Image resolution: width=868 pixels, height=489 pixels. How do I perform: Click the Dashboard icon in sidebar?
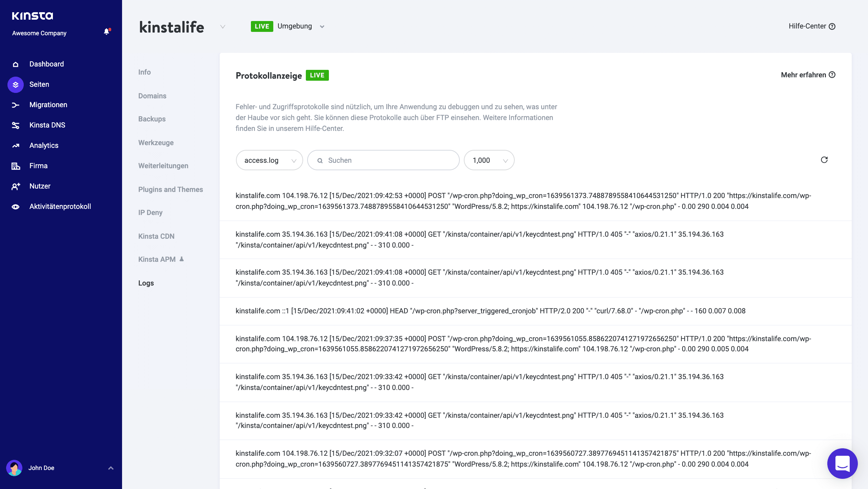[16, 64]
